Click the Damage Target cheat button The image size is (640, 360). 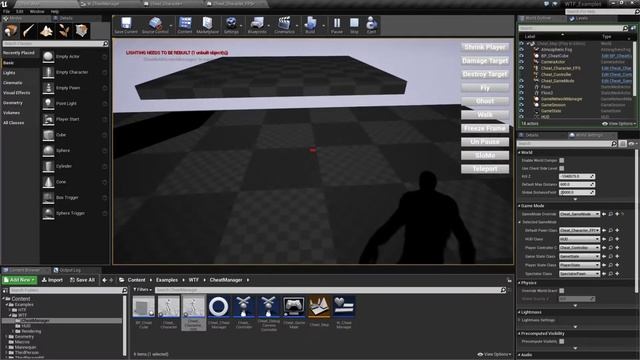[485, 60]
